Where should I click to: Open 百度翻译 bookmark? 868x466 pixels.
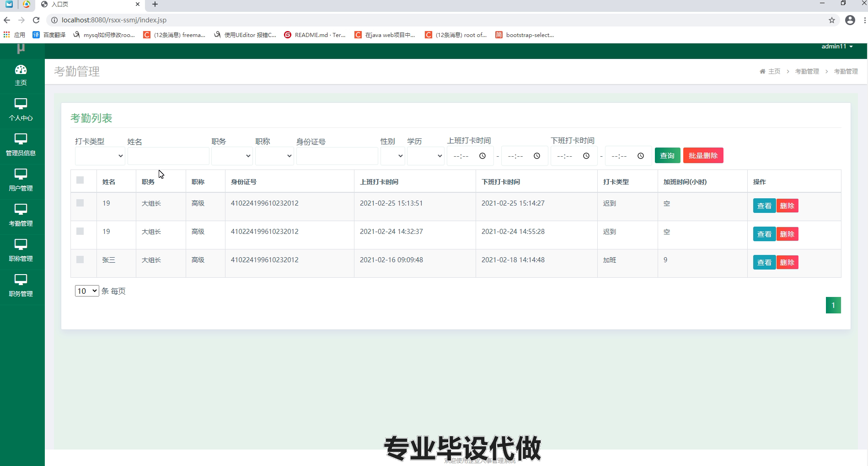pyautogui.click(x=49, y=35)
